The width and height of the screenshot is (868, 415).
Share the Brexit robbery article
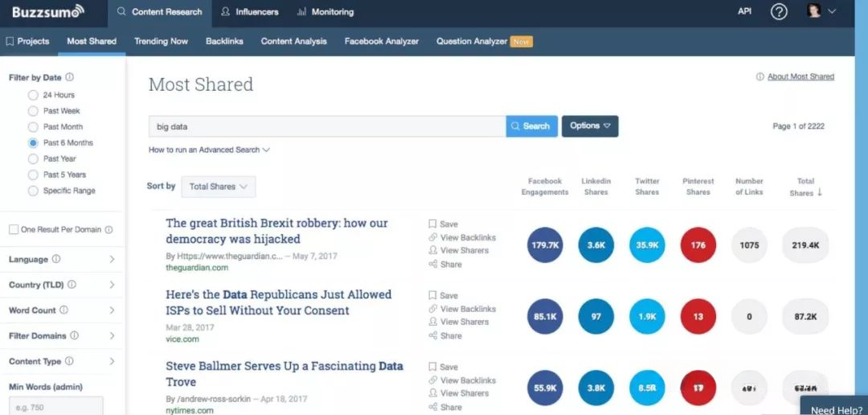[445, 265]
